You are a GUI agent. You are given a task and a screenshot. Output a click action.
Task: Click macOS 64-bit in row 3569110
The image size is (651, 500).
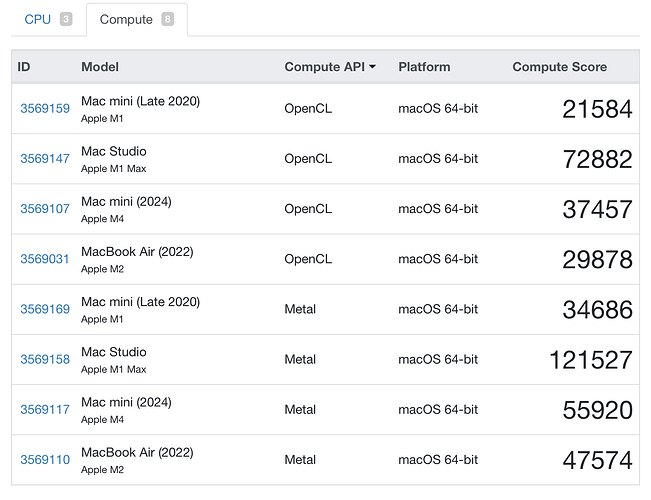pyautogui.click(x=438, y=460)
